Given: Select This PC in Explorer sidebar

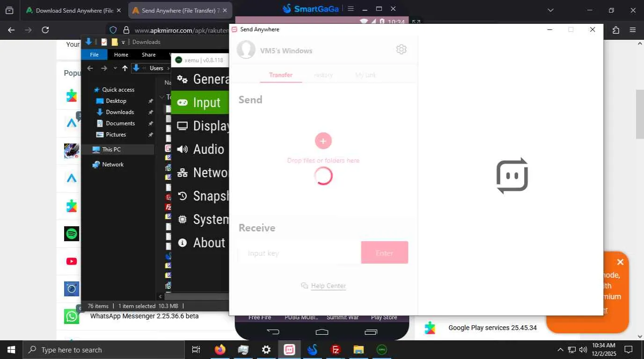Looking at the screenshot, I should click(111, 150).
